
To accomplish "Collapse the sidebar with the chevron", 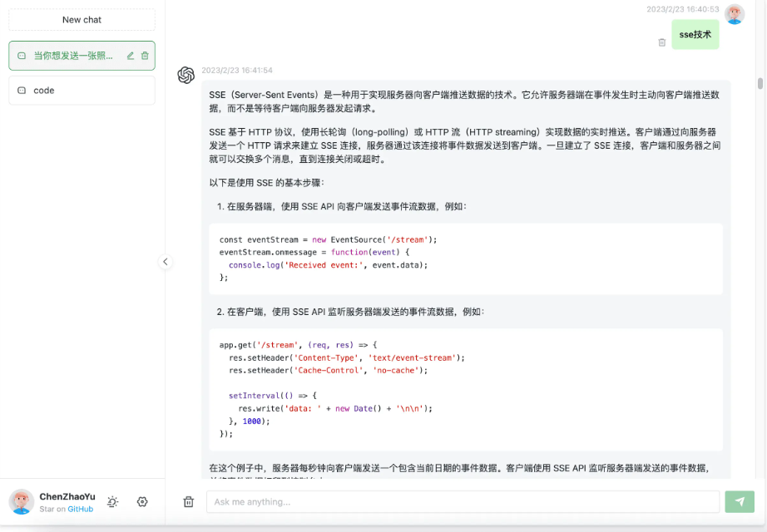I will pos(166,262).
